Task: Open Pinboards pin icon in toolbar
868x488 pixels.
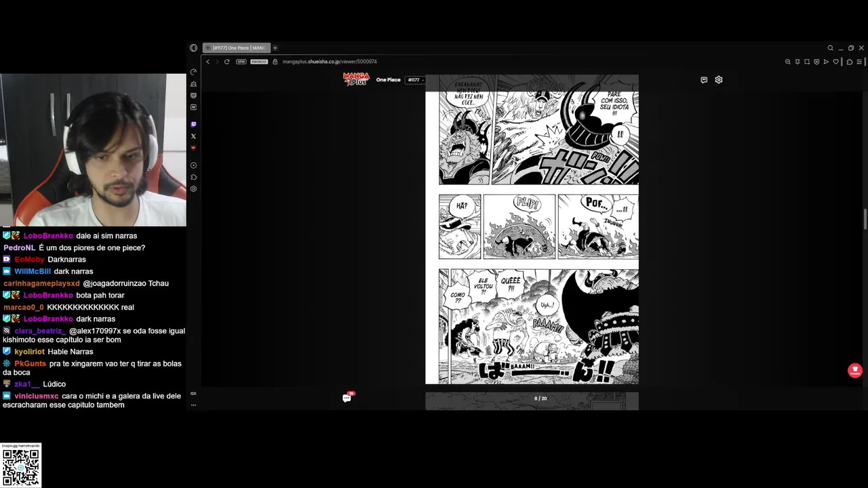Action: (x=797, y=62)
